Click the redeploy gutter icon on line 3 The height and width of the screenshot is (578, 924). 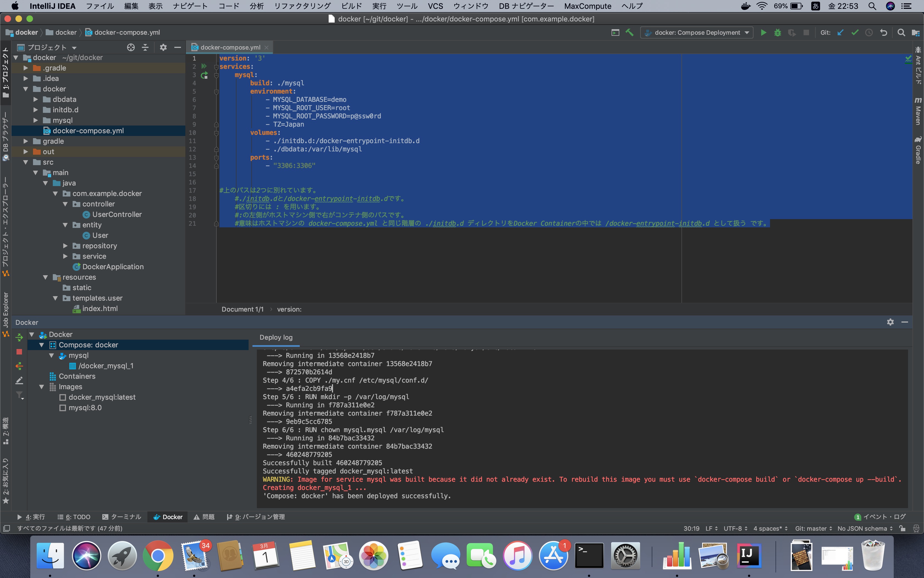coord(204,75)
